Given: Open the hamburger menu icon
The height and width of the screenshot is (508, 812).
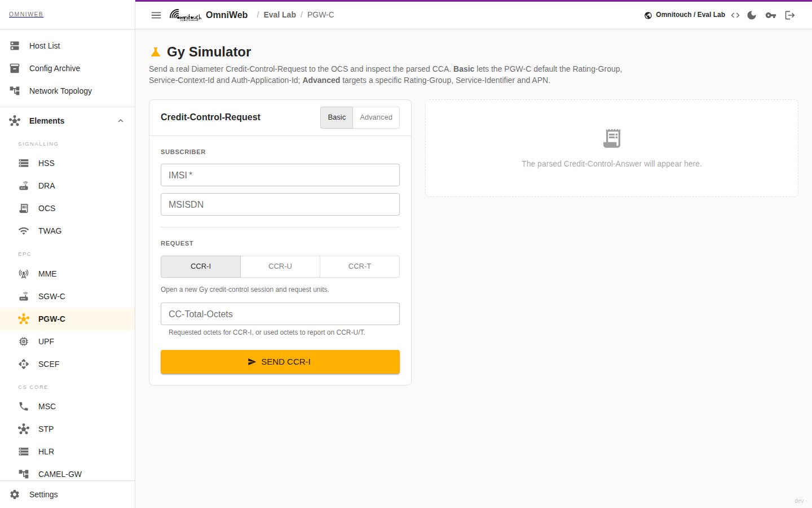Looking at the screenshot, I should click(x=156, y=15).
